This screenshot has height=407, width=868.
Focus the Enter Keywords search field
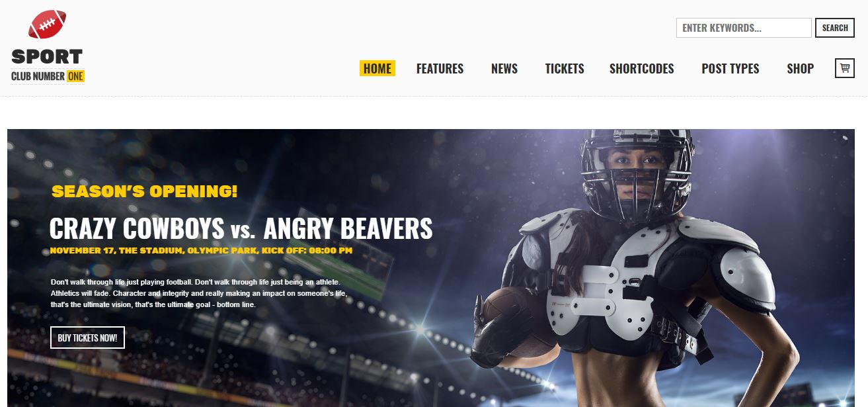[744, 28]
